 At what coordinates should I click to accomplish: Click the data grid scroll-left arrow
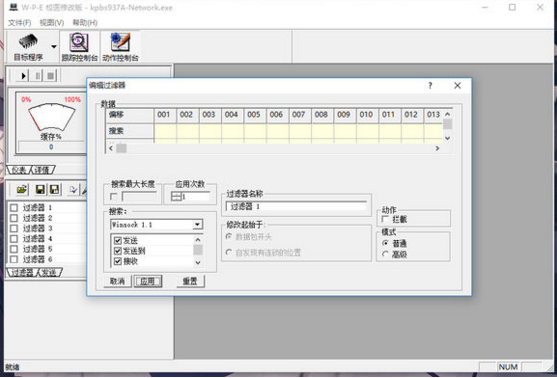click(111, 148)
